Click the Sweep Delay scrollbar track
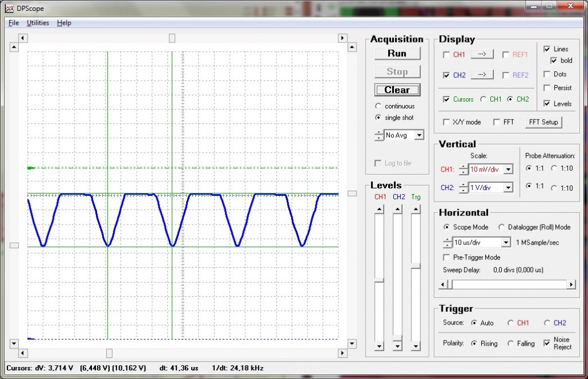588x379 pixels. (509, 284)
